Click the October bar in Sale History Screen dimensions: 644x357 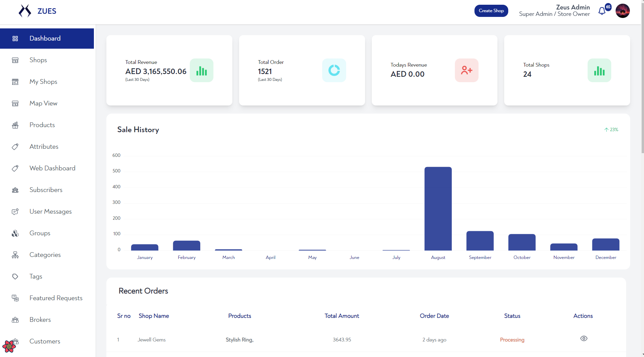click(x=522, y=242)
